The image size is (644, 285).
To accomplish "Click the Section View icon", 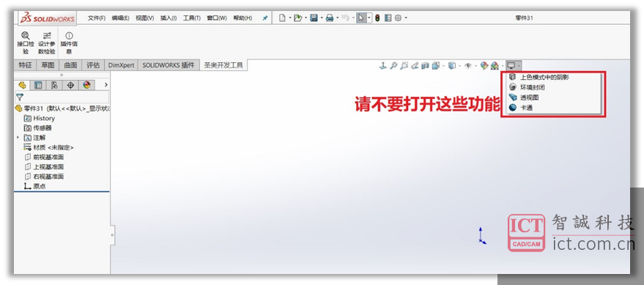I will (425, 65).
